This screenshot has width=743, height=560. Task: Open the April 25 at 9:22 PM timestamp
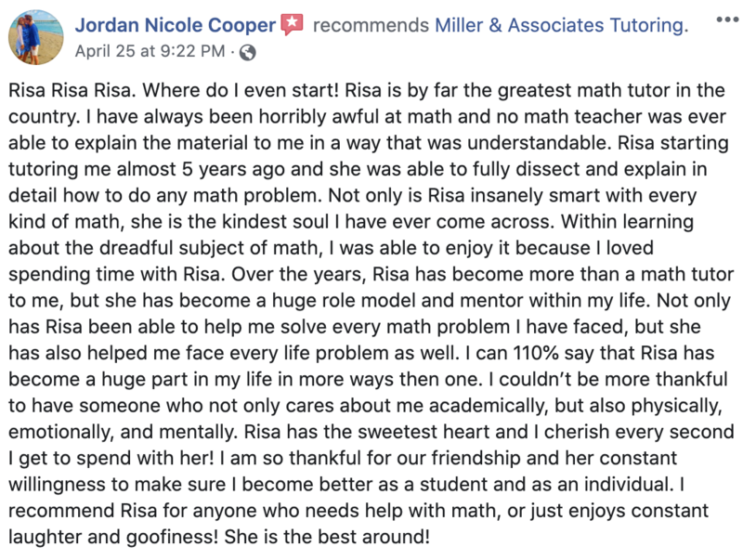(150, 51)
